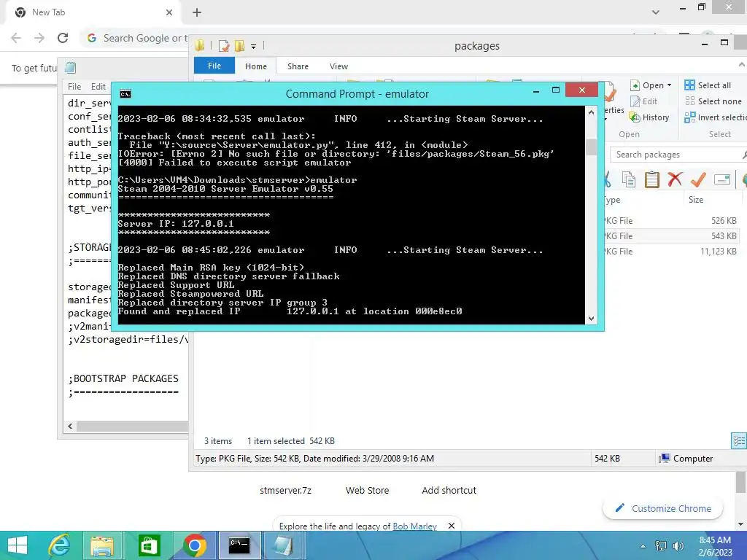Open the Web Store shortcut

368,490
